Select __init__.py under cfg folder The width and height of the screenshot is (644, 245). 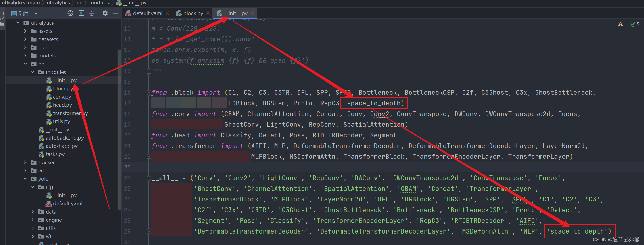[x=65, y=195]
